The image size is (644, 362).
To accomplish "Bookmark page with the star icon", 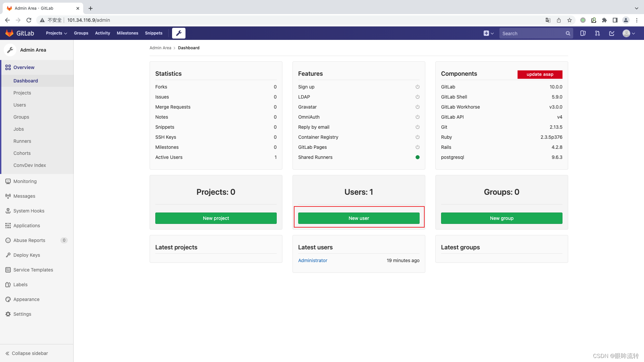I will coord(570,20).
